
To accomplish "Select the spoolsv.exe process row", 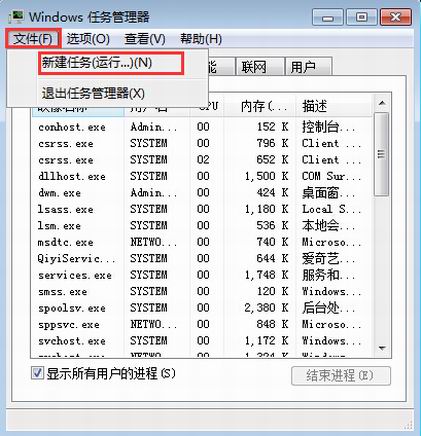I will 202,308.
